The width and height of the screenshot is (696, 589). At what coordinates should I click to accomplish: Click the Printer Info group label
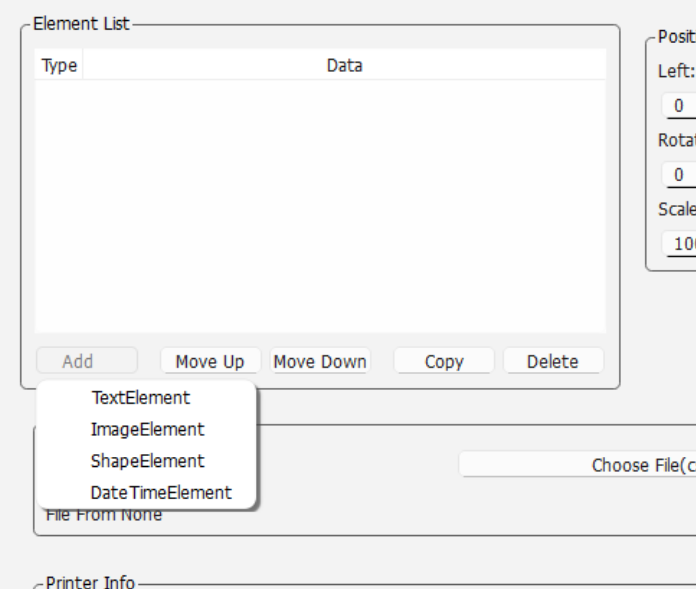click(x=90, y=582)
